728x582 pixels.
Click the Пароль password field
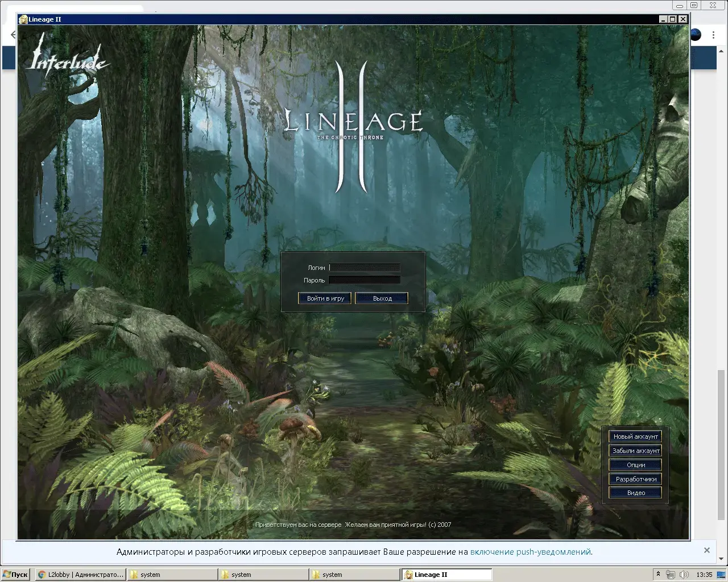click(x=365, y=280)
